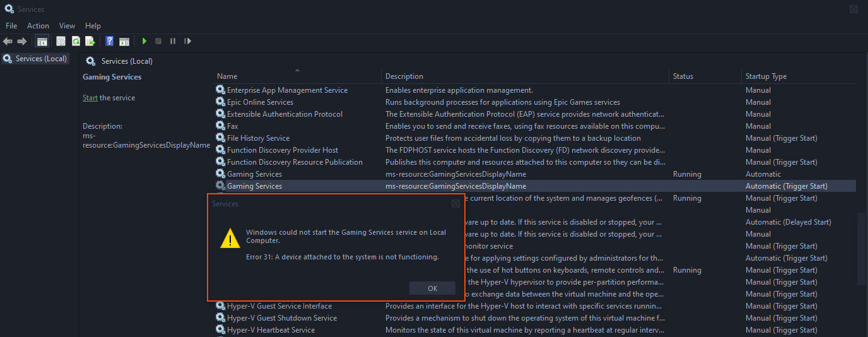
Task: Select Services (Local) in the console tree
Action: click(41, 59)
